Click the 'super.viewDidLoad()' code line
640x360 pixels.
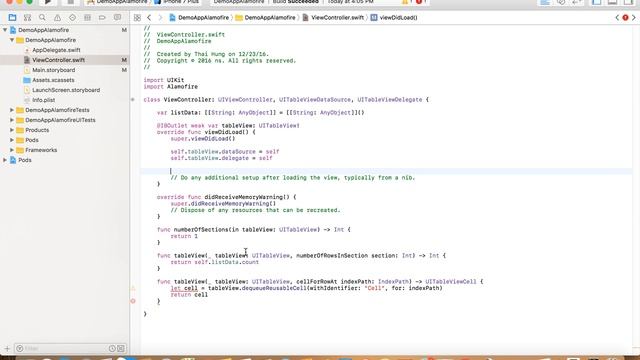203,139
